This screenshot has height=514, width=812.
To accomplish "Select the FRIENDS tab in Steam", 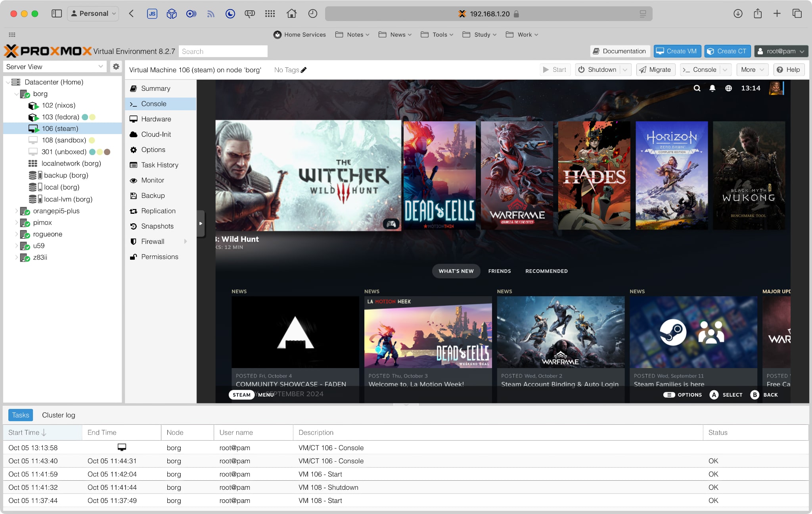I will [499, 271].
